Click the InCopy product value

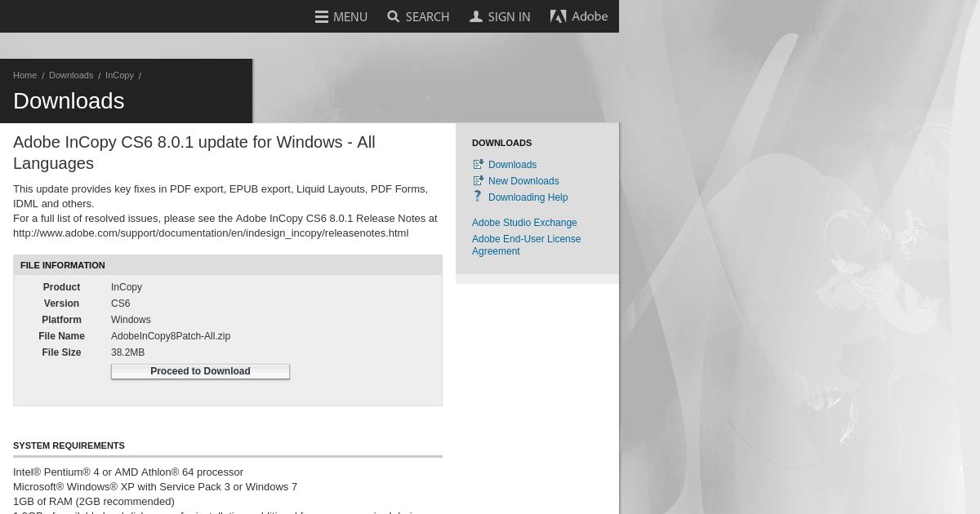click(x=127, y=287)
